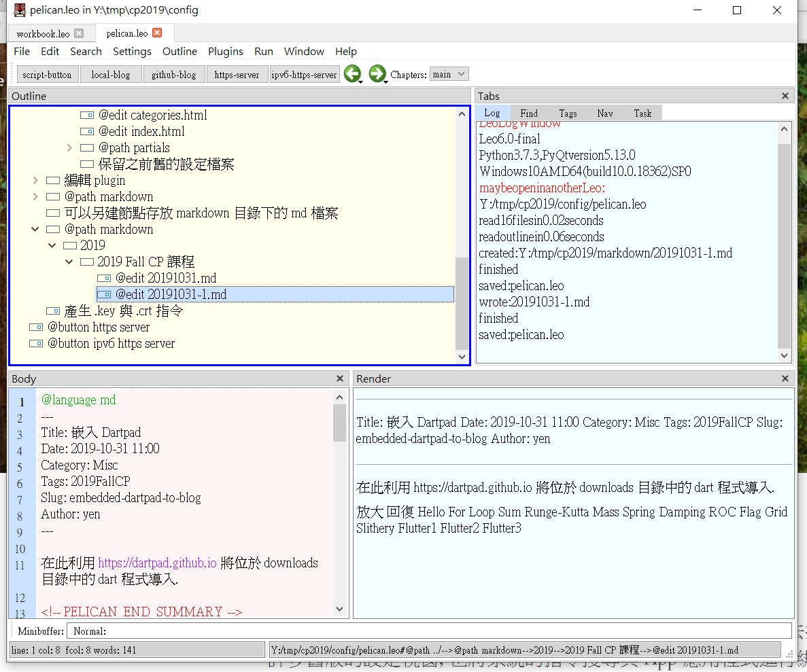Viewport: 807px width, 672px height.
Task: Expand the @path partials node
Action: pyautogui.click(x=69, y=147)
